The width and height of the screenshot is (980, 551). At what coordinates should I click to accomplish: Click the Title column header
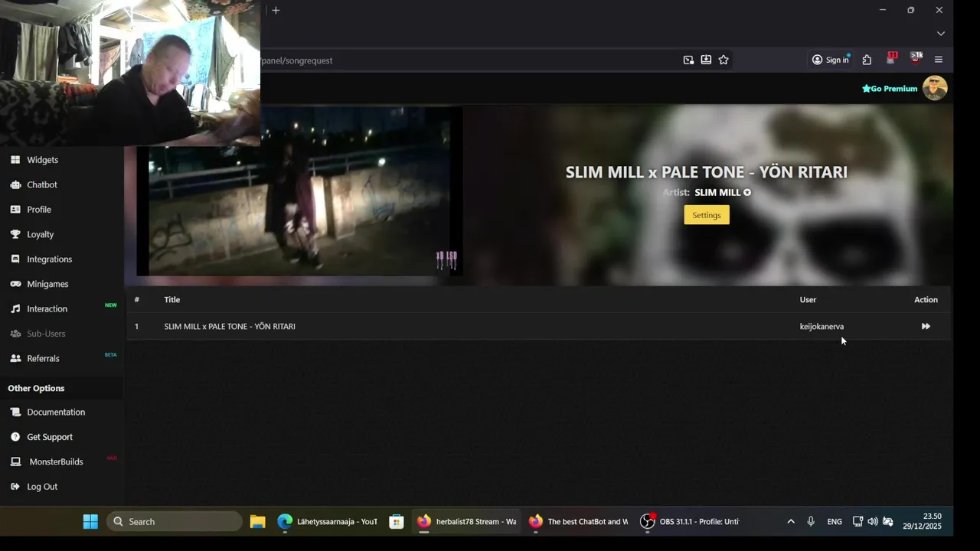pos(171,300)
